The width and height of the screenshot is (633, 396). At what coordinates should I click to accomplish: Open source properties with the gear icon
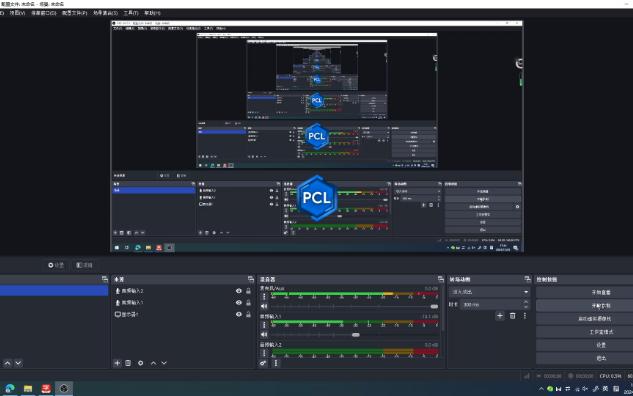click(140, 363)
